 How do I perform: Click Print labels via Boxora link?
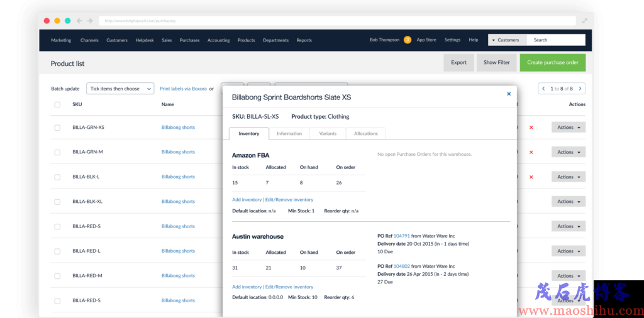(x=183, y=89)
